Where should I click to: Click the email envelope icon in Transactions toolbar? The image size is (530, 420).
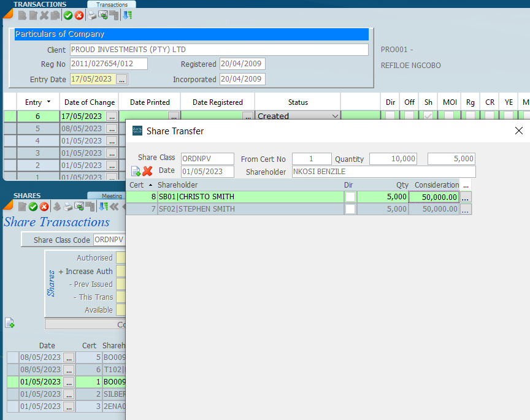(x=103, y=15)
